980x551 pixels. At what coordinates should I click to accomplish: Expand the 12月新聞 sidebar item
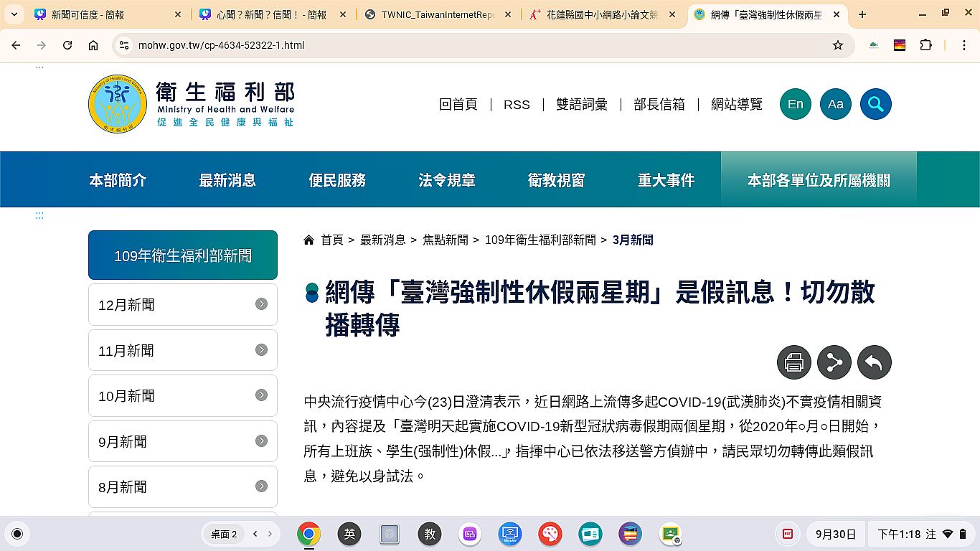(182, 305)
